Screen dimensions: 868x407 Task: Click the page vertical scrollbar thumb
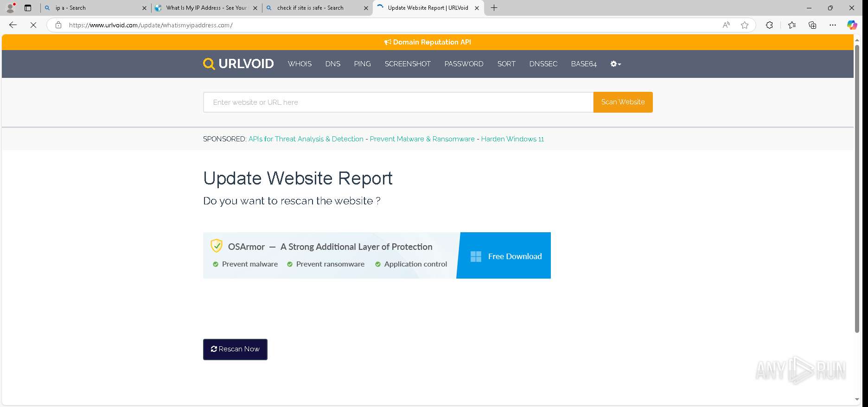pyautogui.click(x=857, y=189)
